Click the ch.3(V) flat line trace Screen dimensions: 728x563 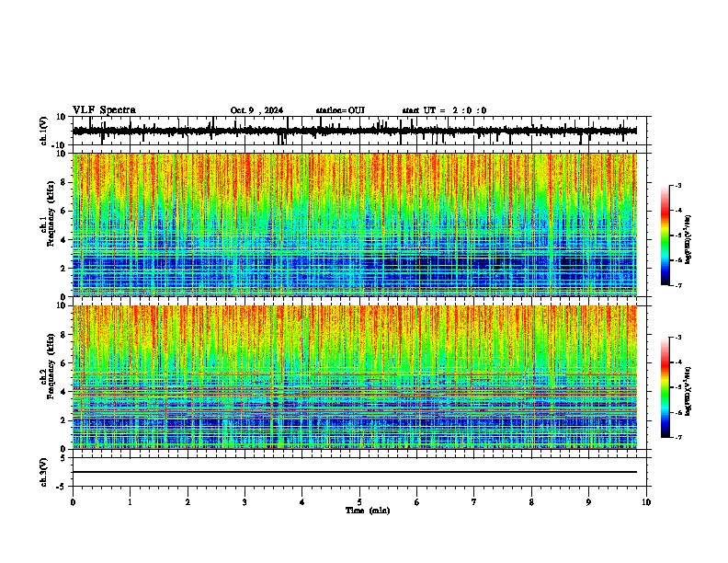click(x=355, y=472)
